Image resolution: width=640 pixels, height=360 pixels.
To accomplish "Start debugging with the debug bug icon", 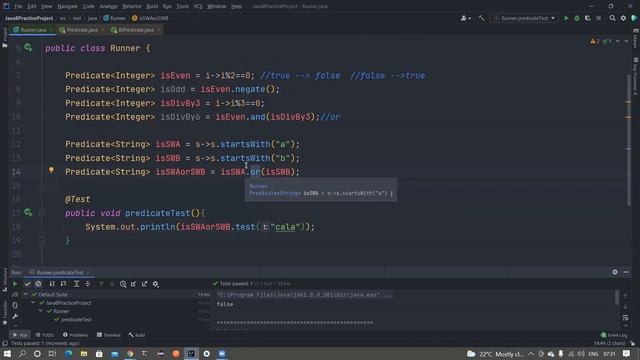I will click(x=577, y=18).
